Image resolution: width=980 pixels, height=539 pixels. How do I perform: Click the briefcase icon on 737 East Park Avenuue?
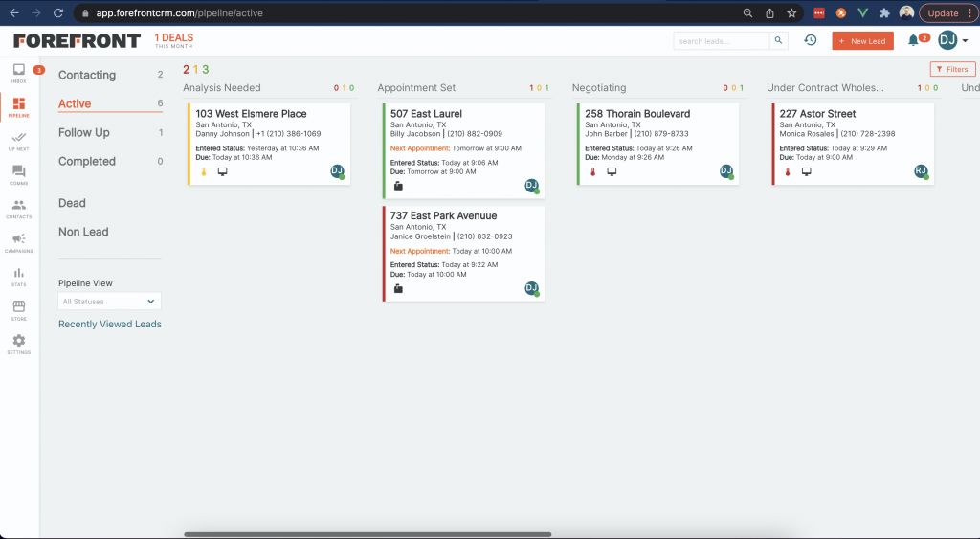tap(398, 288)
